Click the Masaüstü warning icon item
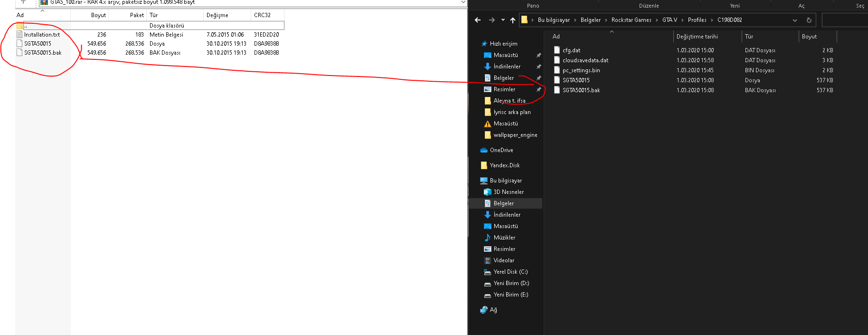 488,124
